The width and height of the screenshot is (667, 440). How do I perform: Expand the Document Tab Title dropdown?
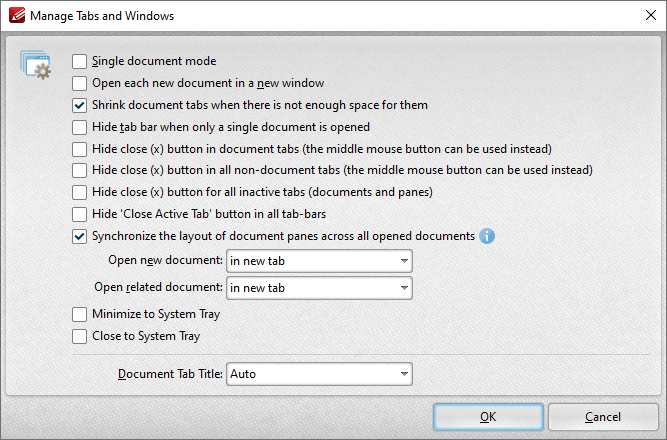coord(319,374)
